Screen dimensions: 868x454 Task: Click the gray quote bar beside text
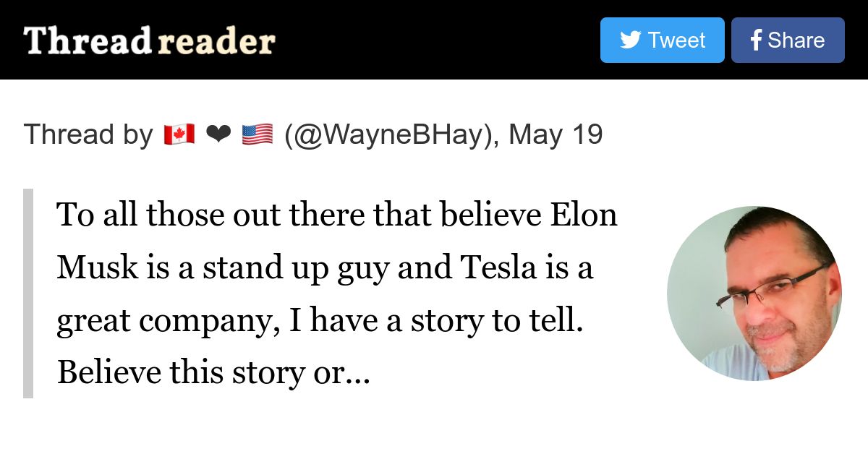(x=28, y=294)
